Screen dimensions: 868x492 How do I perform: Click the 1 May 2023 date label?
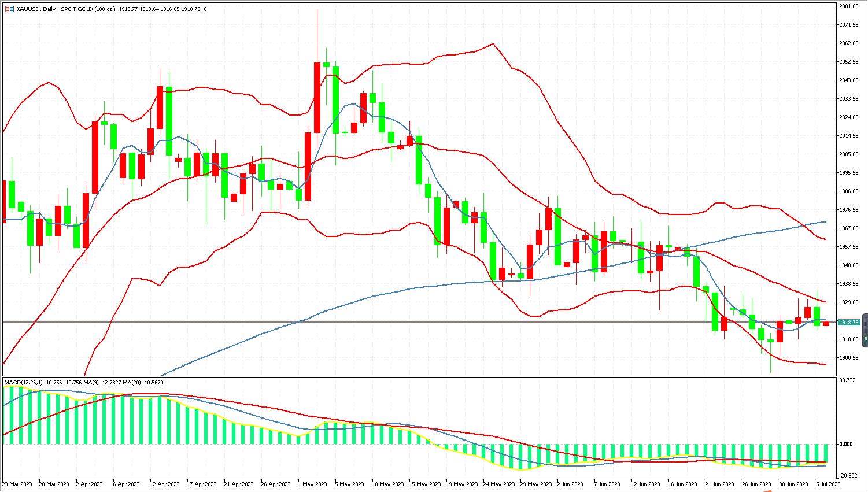tap(312, 484)
